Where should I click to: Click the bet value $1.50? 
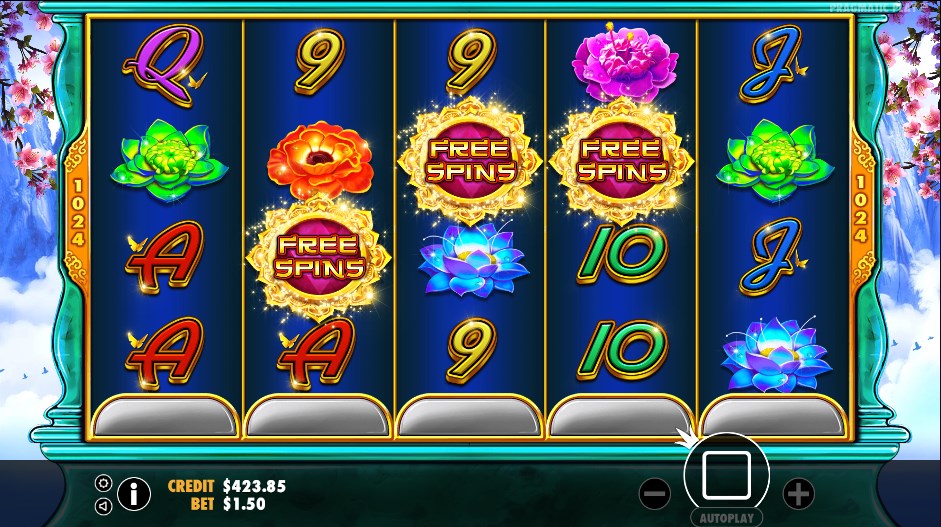[244, 504]
